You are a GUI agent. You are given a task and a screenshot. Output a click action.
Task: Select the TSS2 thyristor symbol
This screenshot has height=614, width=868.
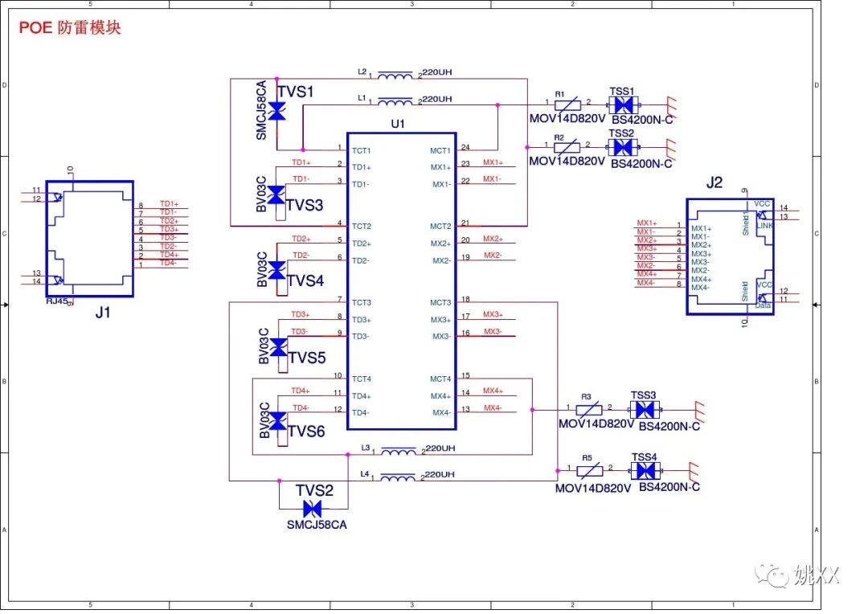[623, 147]
